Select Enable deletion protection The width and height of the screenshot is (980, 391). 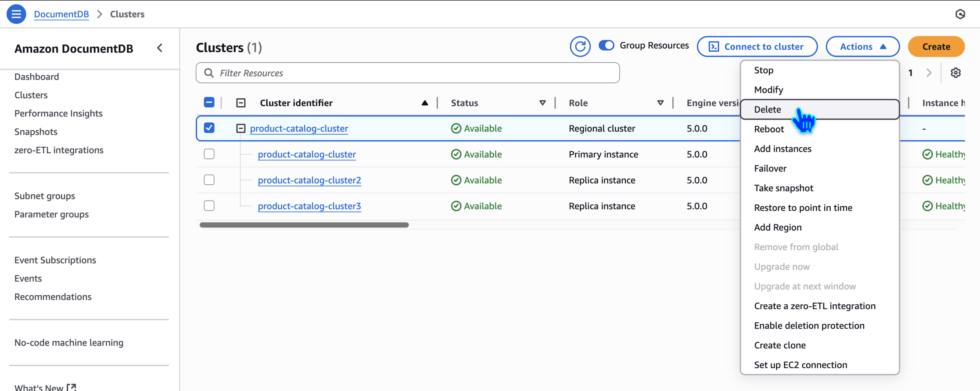(820, 326)
